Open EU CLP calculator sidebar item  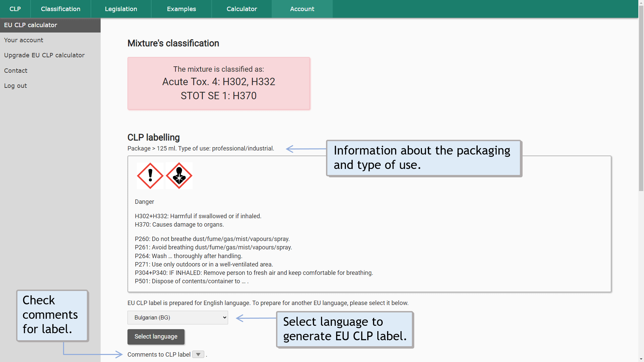click(31, 25)
